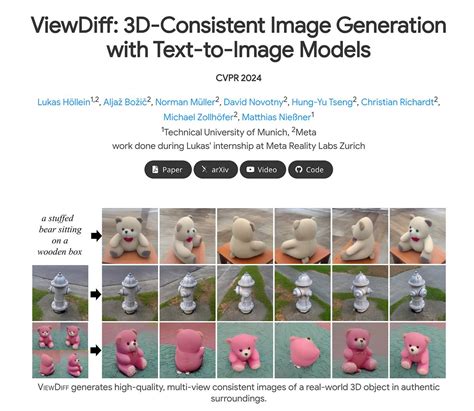The height and width of the screenshot is (411, 474).
Task: Click the arXiv logo icon
Action: tap(204, 169)
